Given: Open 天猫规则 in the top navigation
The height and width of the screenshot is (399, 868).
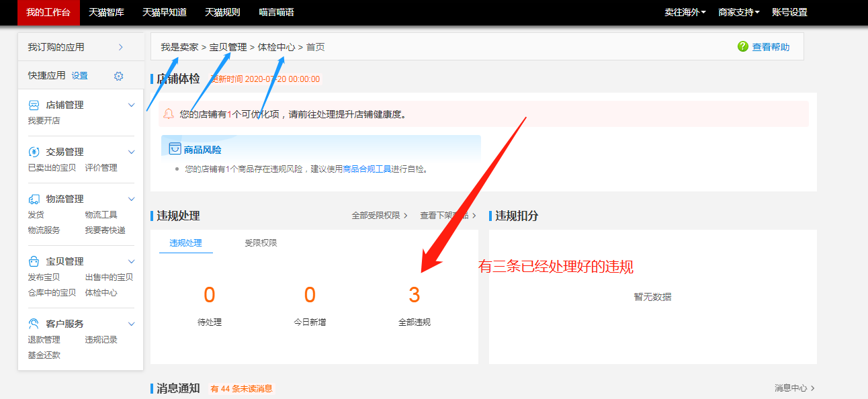Looking at the screenshot, I should click(222, 12).
